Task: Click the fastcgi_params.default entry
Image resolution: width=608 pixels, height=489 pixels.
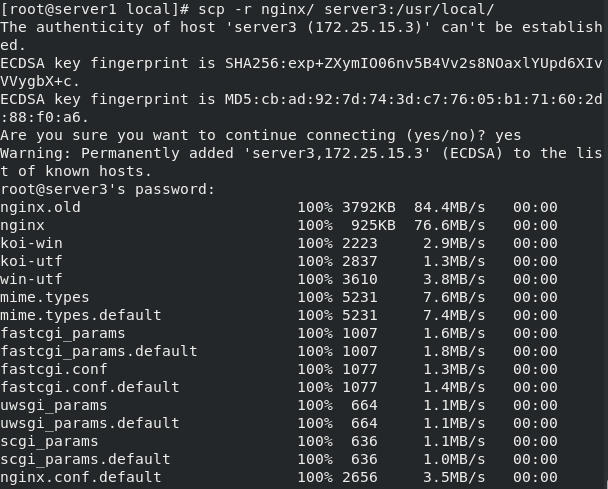Action: [99, 351]
